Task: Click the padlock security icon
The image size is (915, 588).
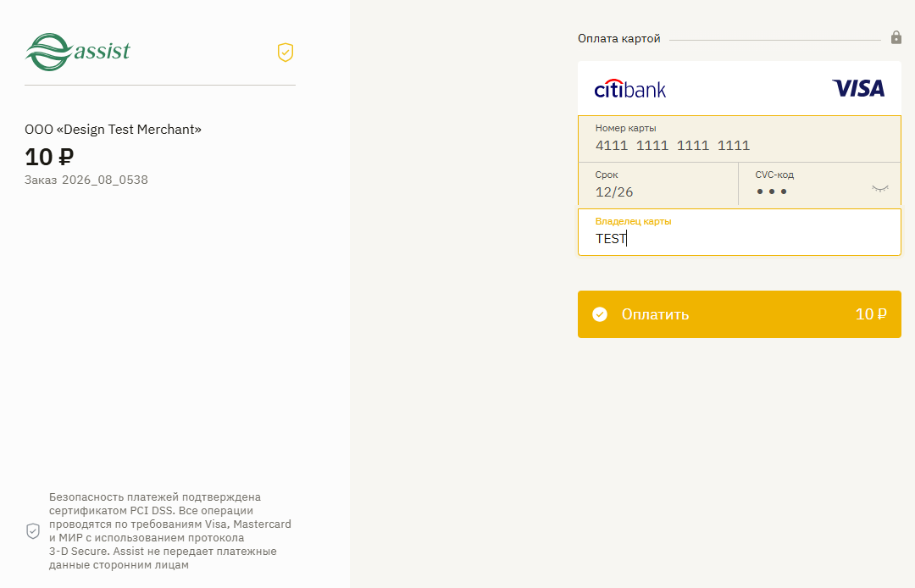Action: tap(896, 38)
